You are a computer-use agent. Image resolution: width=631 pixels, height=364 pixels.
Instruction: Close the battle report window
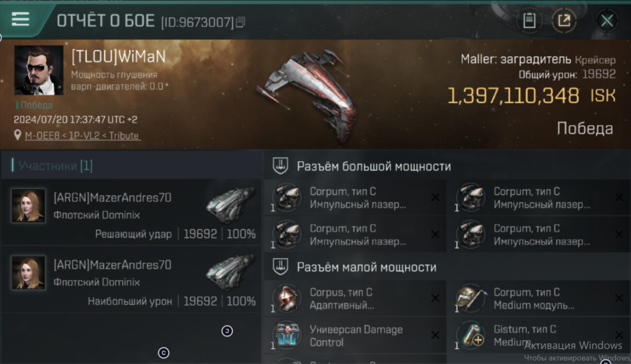point(607,21)
